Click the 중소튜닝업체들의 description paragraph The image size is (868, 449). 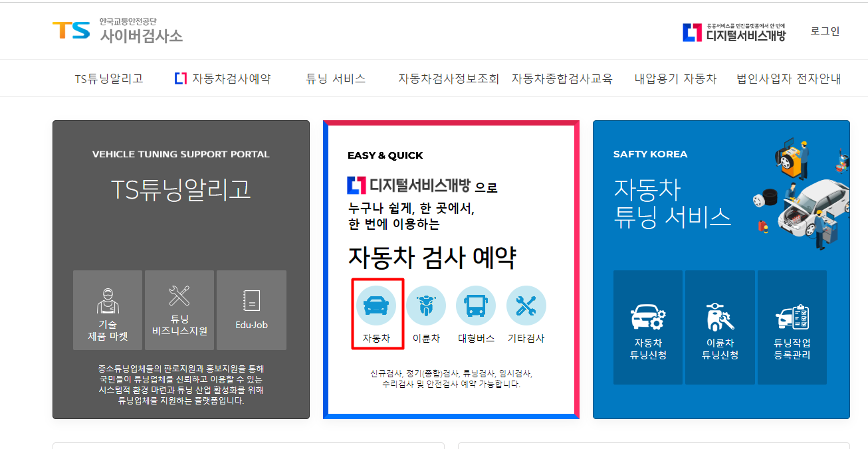click(x=181, y=384)
